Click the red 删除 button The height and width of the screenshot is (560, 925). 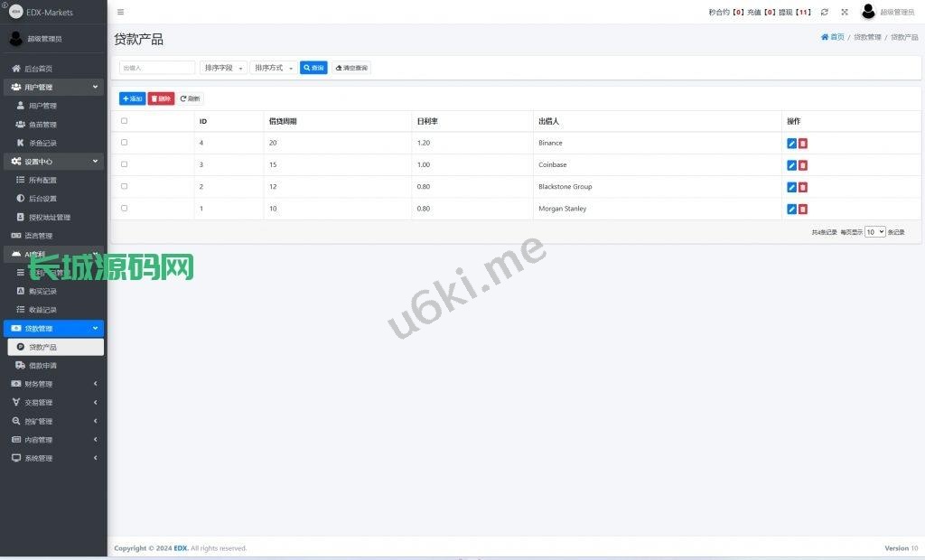pyautogui.click(x=161, y=98)
